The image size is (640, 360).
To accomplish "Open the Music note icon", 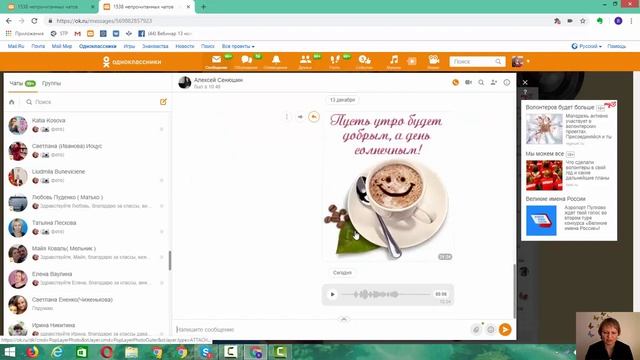I will [393, 60].
